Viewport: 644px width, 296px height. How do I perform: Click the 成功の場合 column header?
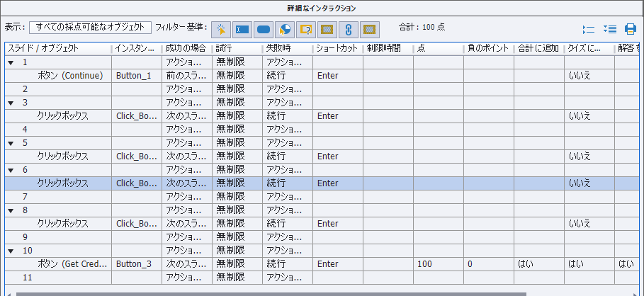coord(187,48)
